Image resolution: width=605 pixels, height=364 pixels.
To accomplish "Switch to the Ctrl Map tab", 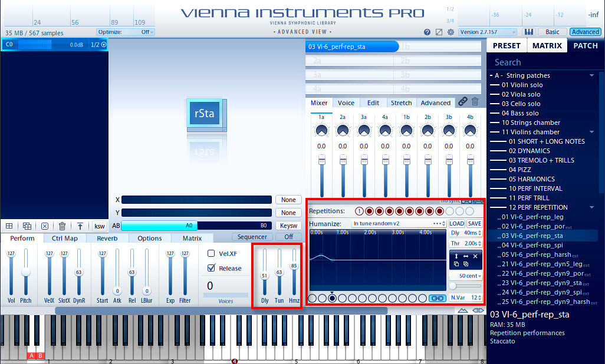I will click(x=64, y=239).
